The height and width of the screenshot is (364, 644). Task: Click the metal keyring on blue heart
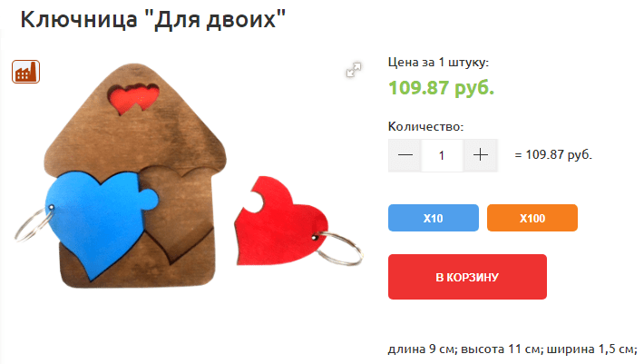(x=33, y=224)
